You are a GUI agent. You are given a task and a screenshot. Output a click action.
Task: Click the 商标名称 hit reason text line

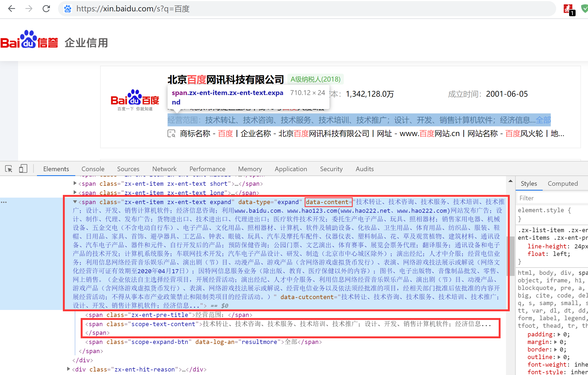click(x=372, y=133)
